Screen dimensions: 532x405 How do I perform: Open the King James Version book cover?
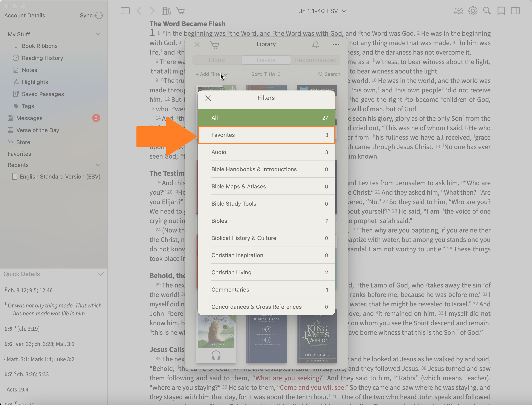pos(316,338)
